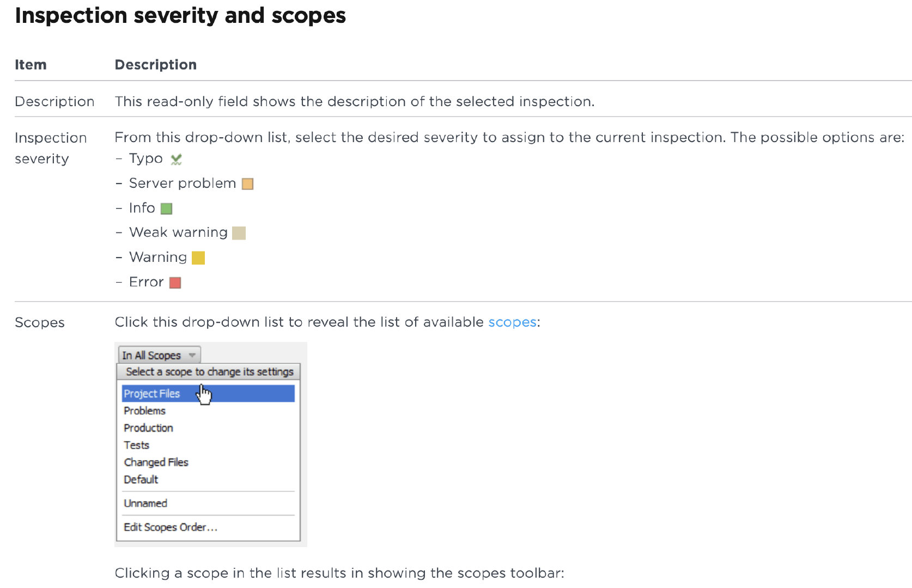This screenshot has width=912, height=588.
Task: Click the Inspection severity and scopes heading
Action: click(x=180, y=16)
